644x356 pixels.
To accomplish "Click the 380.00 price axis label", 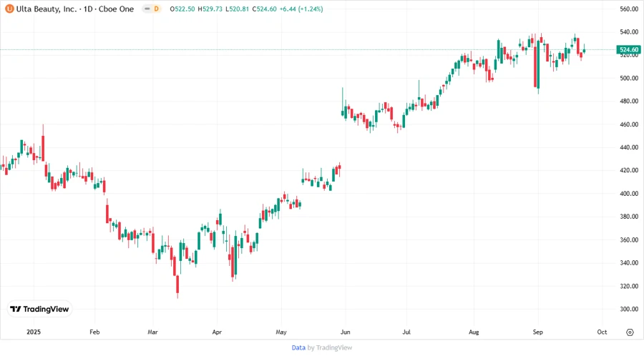I will [x=629, y=217].
